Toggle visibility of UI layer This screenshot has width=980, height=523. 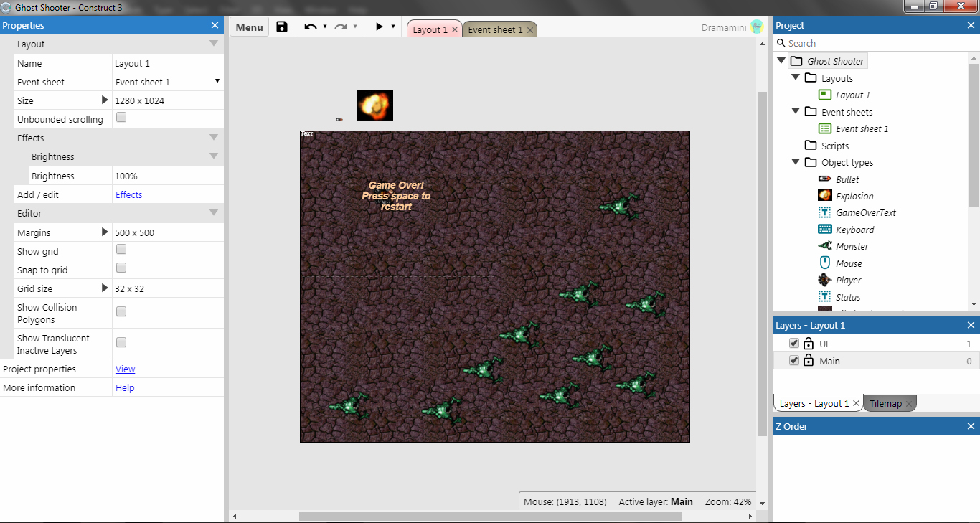tap(793, 344)
